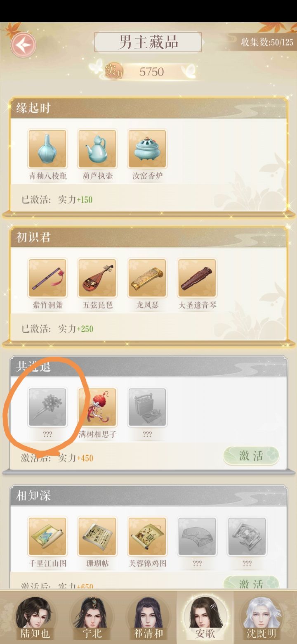View the 芙蓉锦鸡图 painting item

147,536
